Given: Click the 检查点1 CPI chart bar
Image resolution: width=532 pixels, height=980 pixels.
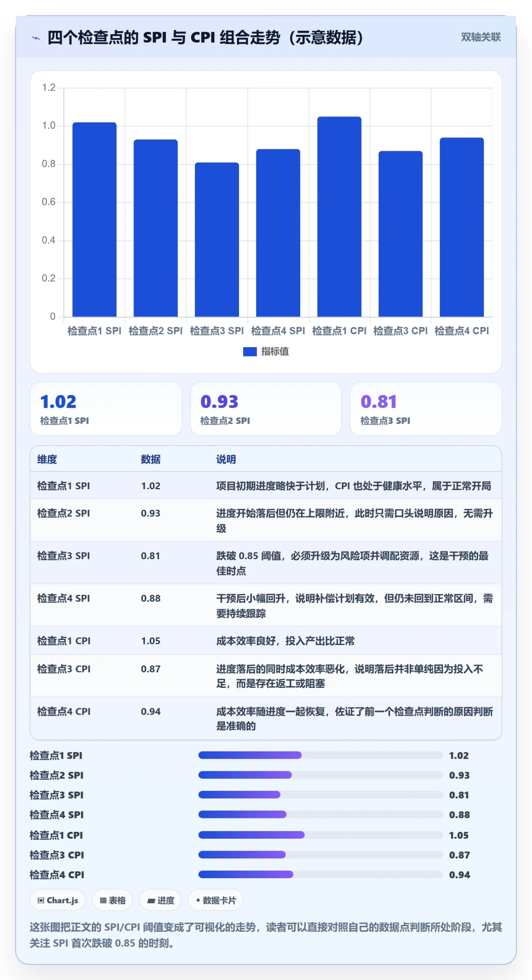Looking at the screenshot, I should (339, 216).
